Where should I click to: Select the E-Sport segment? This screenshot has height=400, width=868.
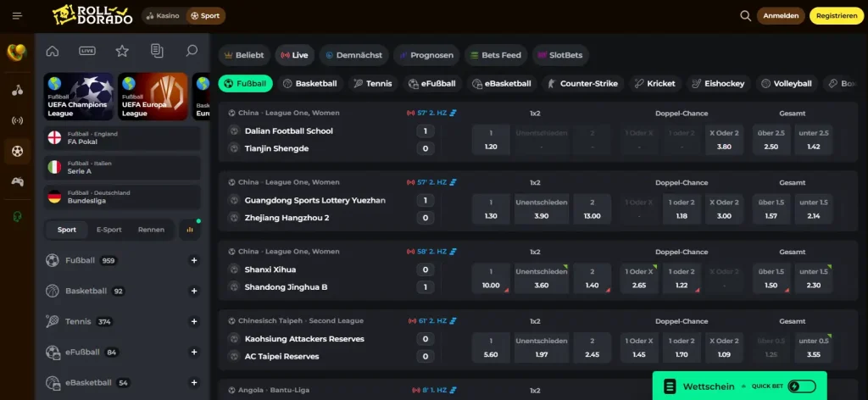point(109,230)
